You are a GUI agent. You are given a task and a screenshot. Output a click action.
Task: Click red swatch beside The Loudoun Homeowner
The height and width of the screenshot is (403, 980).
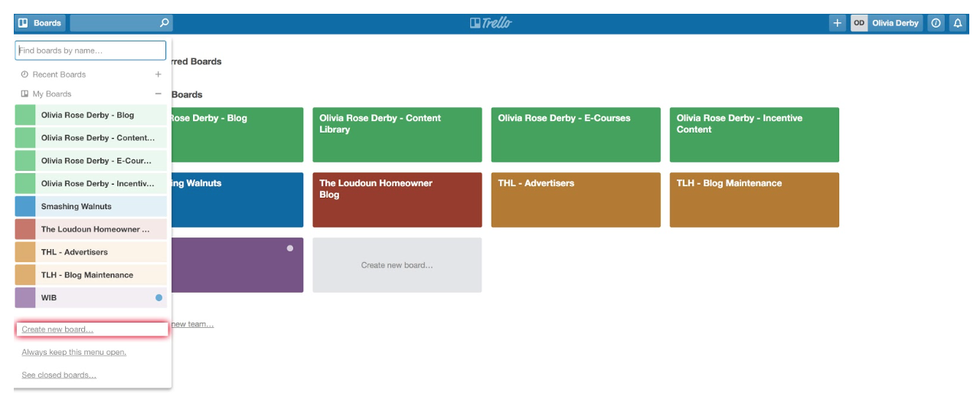25,229
